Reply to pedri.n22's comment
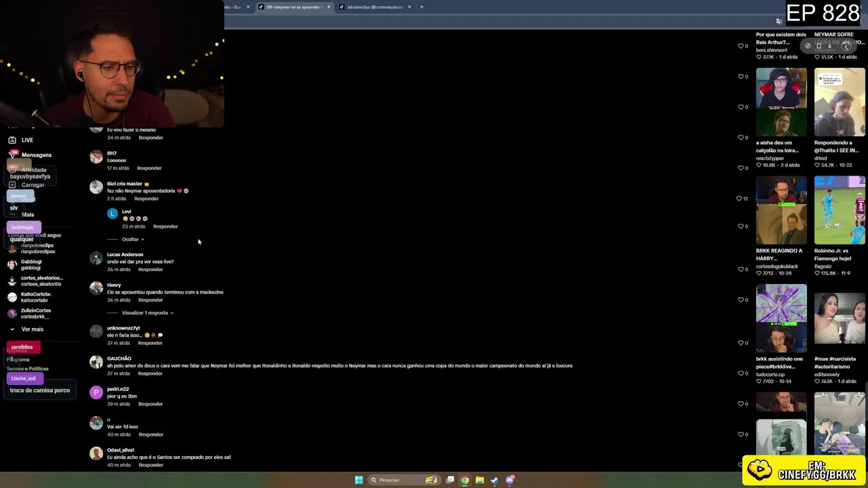This screenshot has width=868, height=488. (151, 404)
